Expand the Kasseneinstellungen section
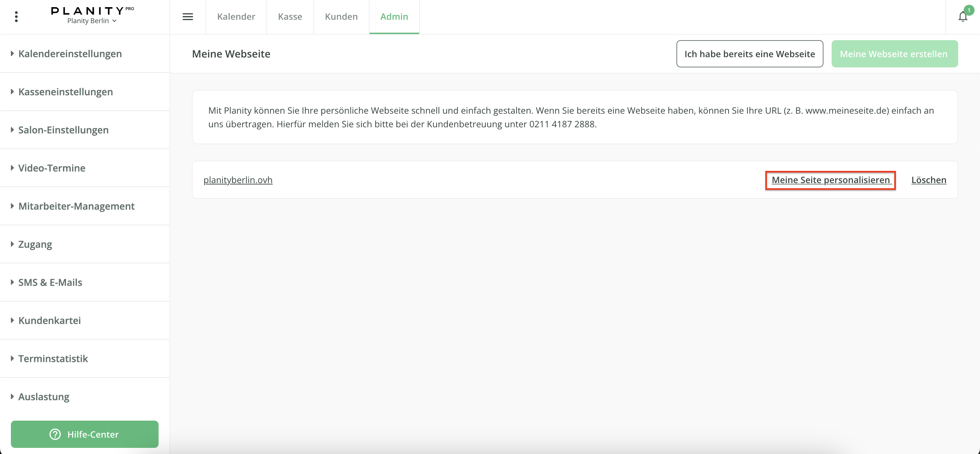The width and height of the screenshot is (980, 454). coord(65,92)
